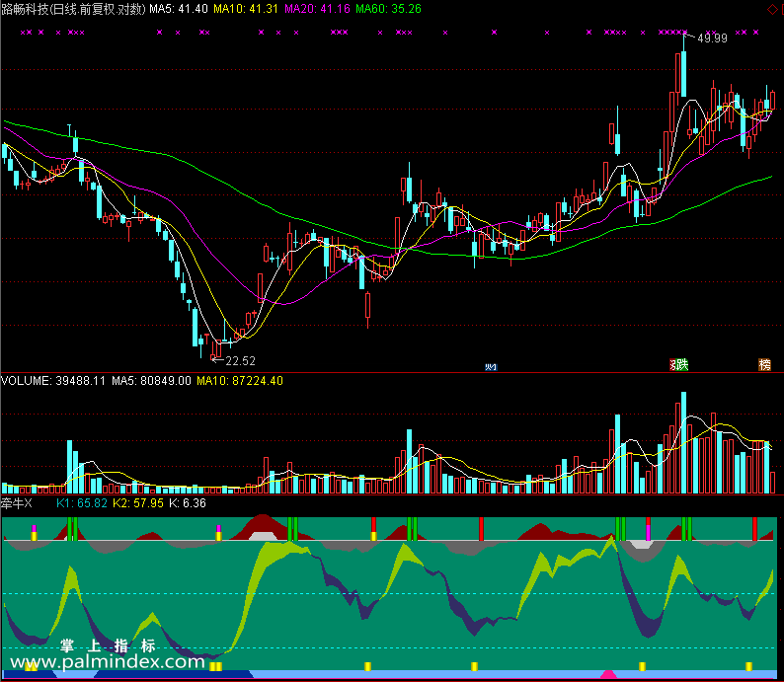Click the volume MA5: 80849.00 label
The height and width of the screenshot is (682, 784).
click(151, 381)
